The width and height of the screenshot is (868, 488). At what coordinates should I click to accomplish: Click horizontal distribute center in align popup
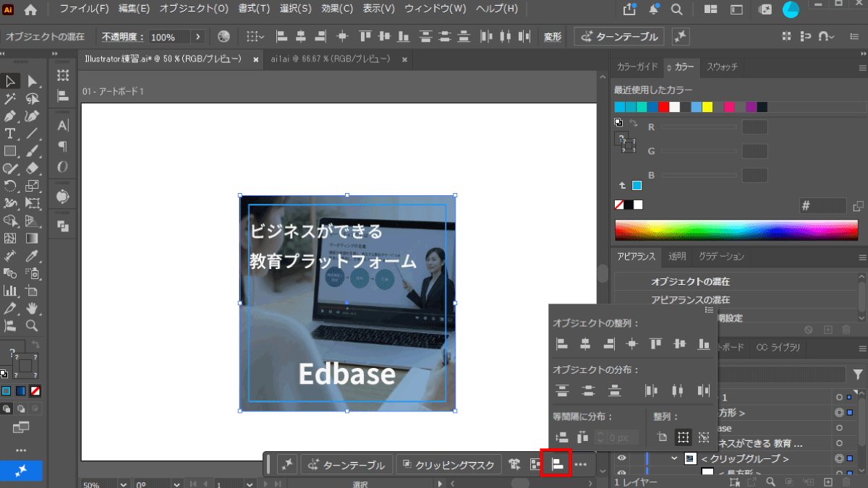point(677,391)
